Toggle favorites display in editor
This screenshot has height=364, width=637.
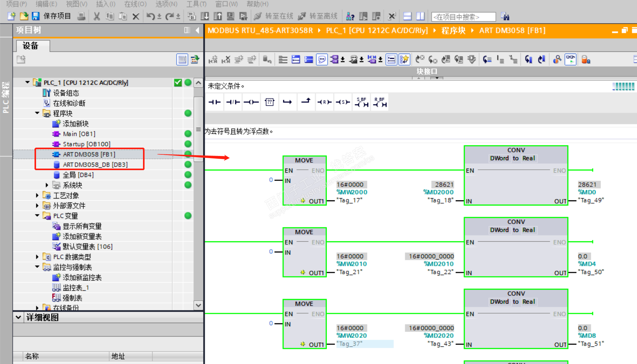(404, 59)
